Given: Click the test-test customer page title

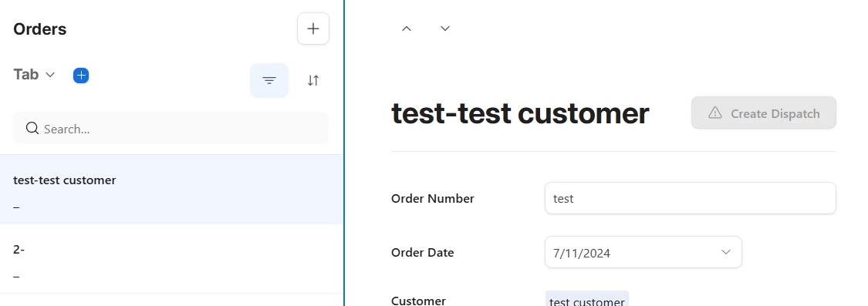Looking at the screenshot, I should pyautogui.click(x=520, y=113).
